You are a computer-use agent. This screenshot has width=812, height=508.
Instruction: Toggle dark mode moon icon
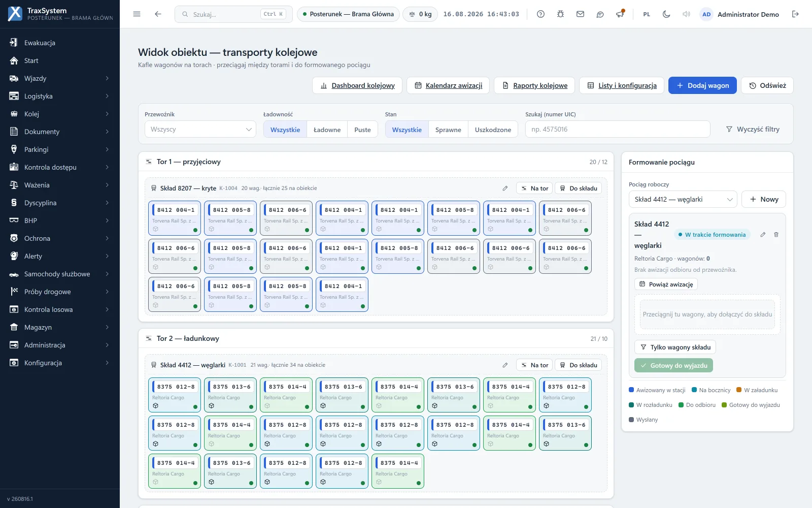point(666,14)
